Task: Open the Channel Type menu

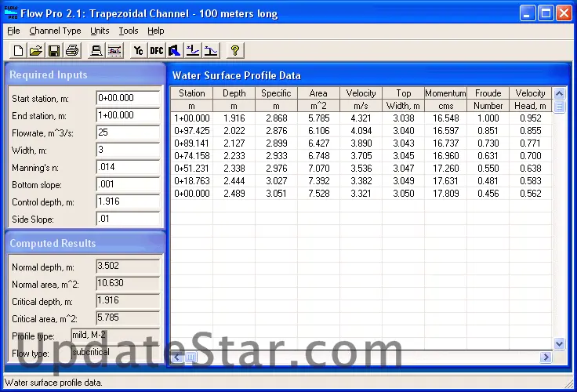Action: 55,31
